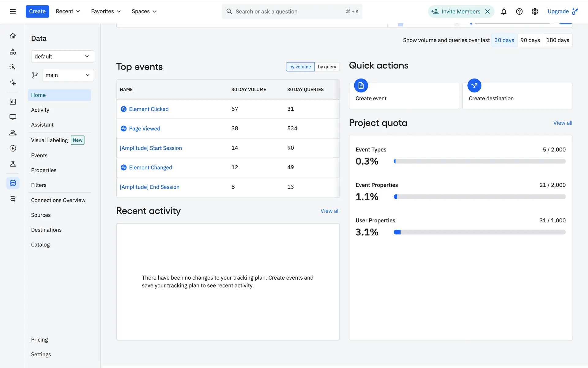Open the help question mark icon
588x368 pixels.
519,11
